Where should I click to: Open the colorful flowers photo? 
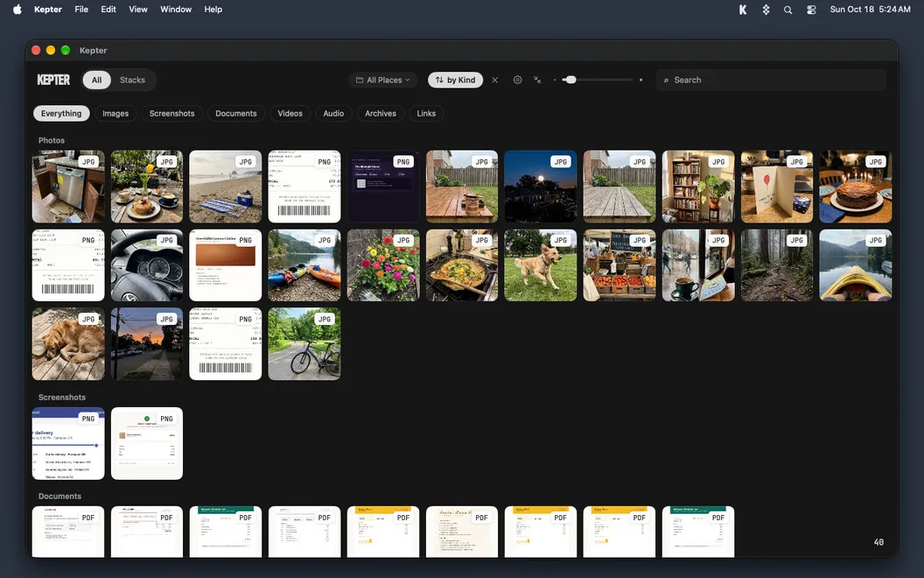(383, 265)
